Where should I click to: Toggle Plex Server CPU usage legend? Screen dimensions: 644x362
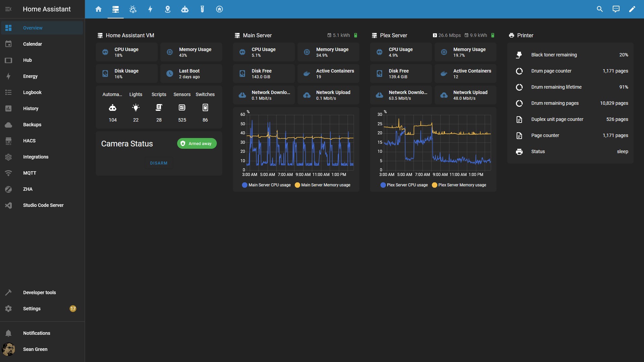pyautogui.click(x=404, y=185)
